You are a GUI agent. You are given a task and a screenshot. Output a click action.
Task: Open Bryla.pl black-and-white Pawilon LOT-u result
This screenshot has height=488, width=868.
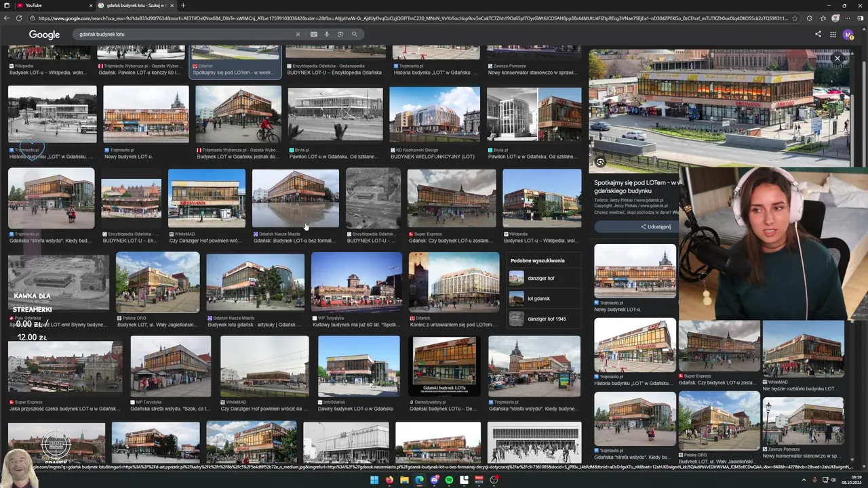336,114
